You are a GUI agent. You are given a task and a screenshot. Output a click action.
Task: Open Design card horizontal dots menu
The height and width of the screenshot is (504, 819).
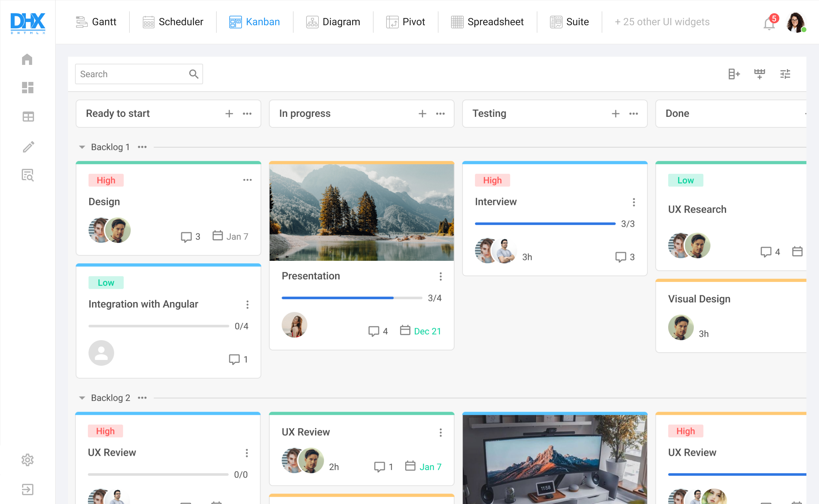(x=247, y=180)
